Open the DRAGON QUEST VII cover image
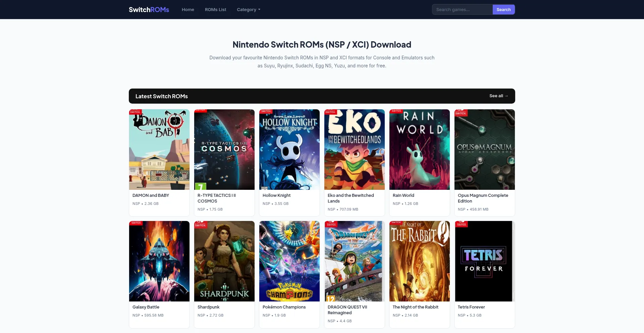This screenshot has height=333, width=644. pos(355,261)
